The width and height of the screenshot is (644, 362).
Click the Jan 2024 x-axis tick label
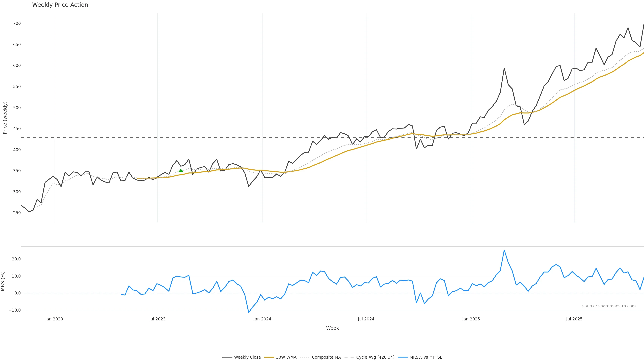(262, 319)
